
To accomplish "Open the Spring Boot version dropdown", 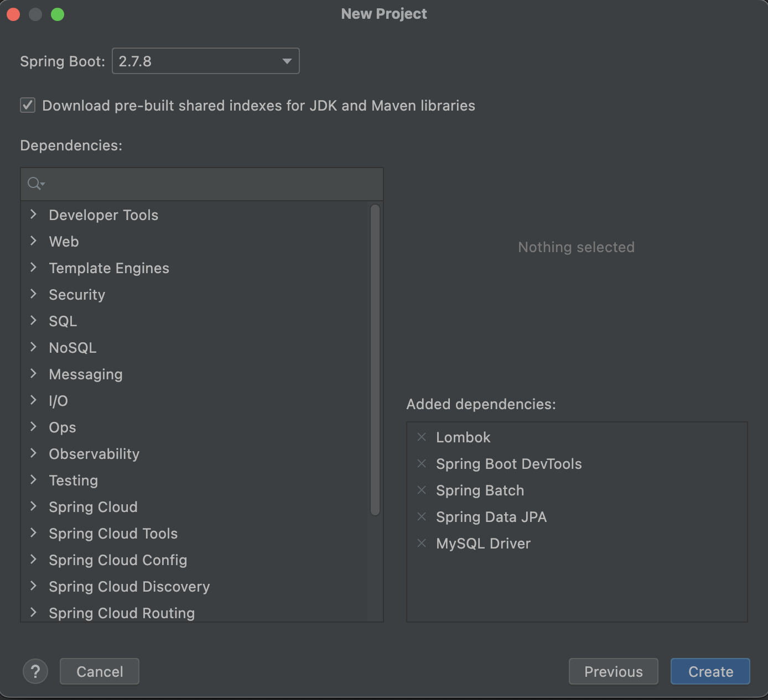I will [x=205, y=61].
